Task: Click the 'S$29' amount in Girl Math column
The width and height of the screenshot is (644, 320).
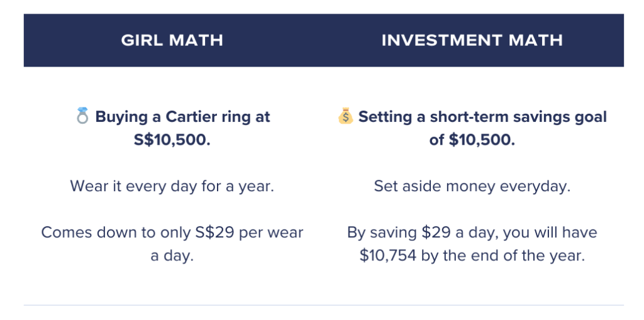Action: (214, 233)
